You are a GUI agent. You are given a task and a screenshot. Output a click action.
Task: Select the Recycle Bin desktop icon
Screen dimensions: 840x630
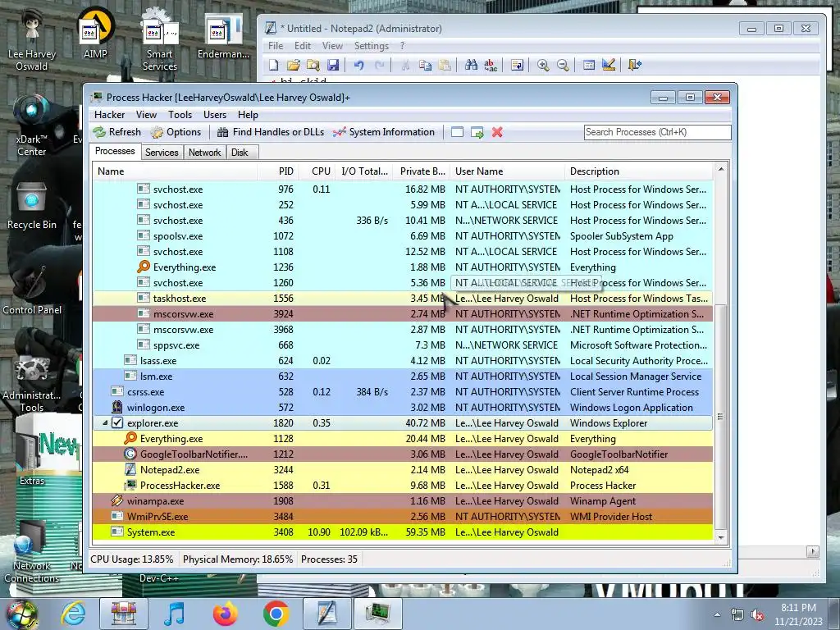(32, 206)
